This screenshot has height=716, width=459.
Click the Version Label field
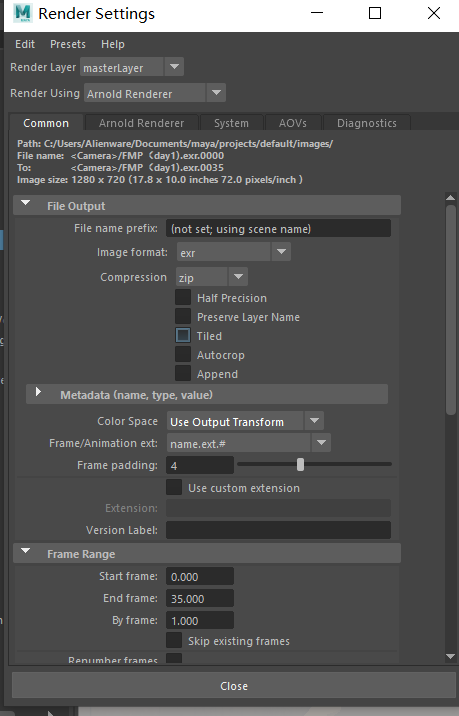[x=278, y=530]
